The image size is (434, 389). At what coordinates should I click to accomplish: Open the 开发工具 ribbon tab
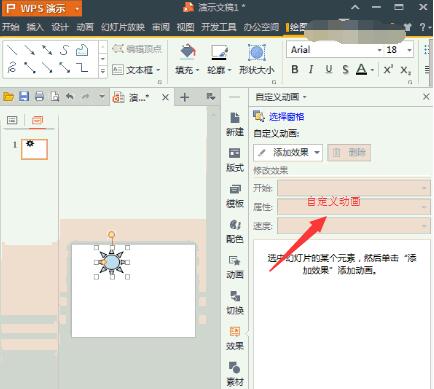[218, 27]
